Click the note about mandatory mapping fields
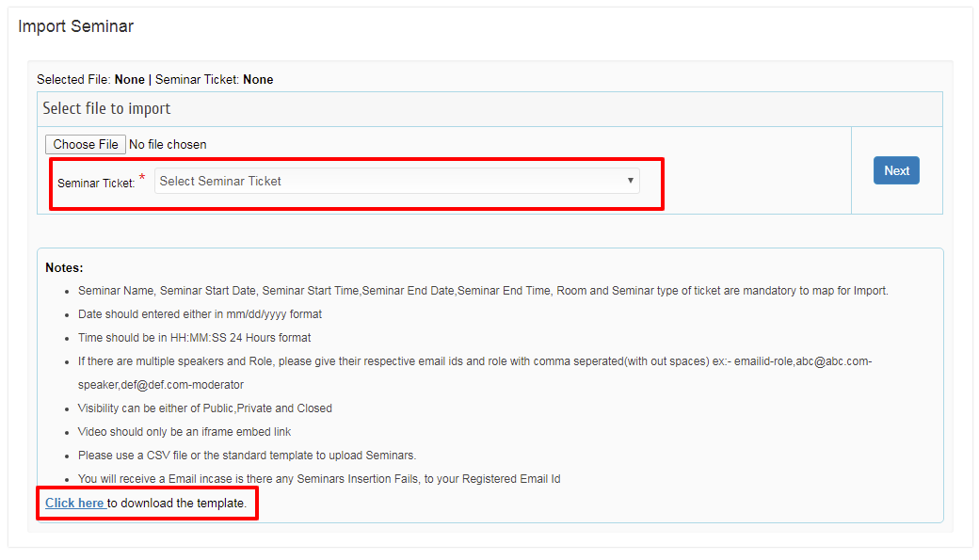This screenshot has width=979, height=560. click(482, 291)
